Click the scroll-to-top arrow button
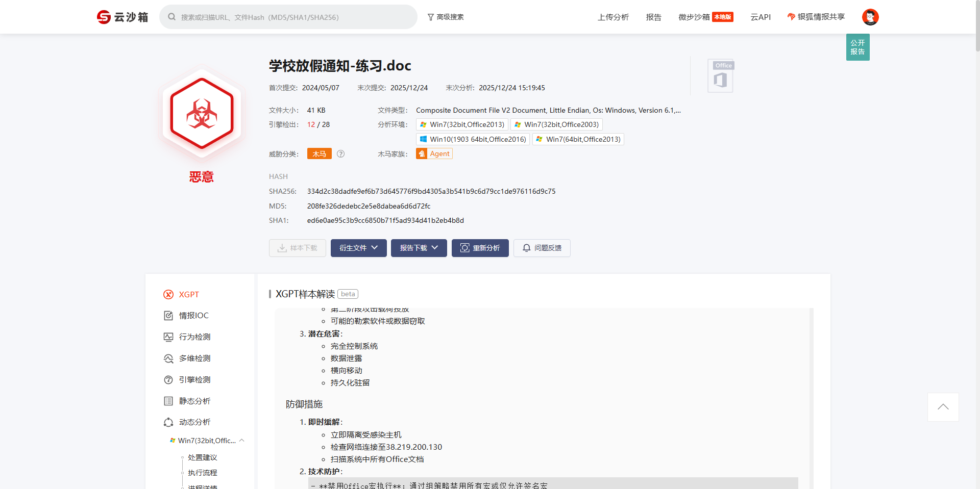Image resolution: width=980 pixels, height=489 pixels. [x=943, y=407]
